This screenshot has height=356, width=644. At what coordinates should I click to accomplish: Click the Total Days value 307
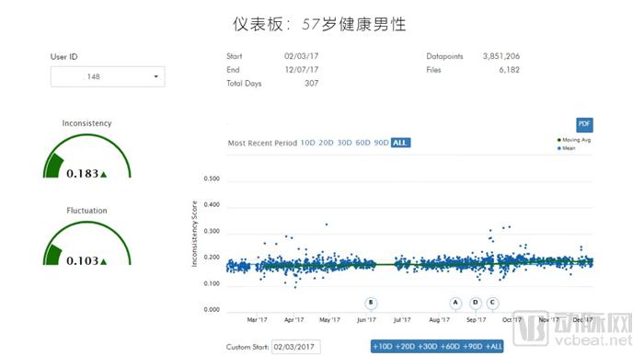click(311, 84)
